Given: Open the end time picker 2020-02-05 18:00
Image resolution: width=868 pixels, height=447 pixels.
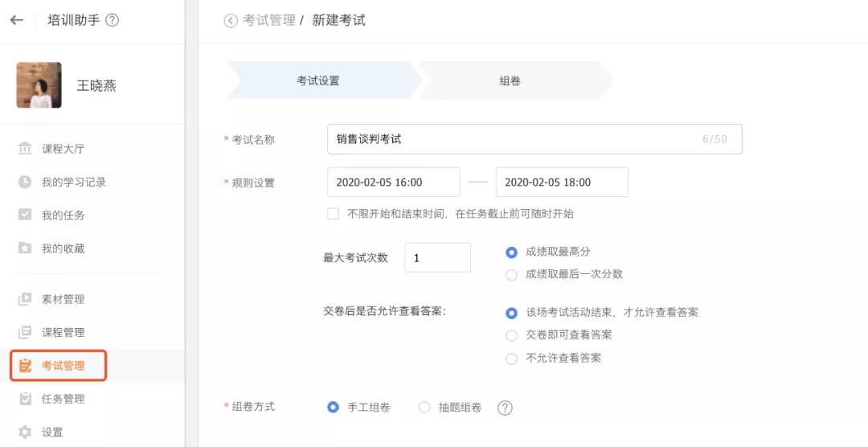Looking at the screenshot, I should coord(562,182).
